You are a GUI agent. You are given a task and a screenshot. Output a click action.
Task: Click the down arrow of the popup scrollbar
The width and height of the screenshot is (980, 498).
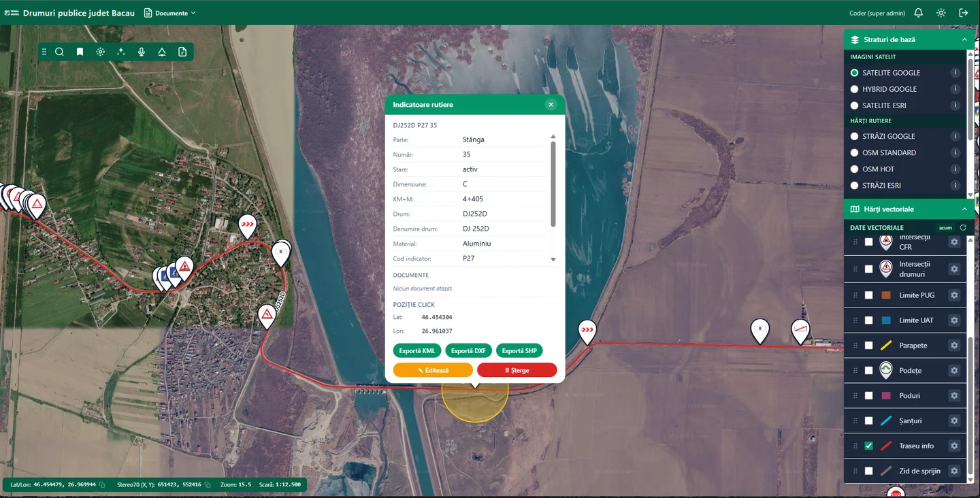pos(553,259)
